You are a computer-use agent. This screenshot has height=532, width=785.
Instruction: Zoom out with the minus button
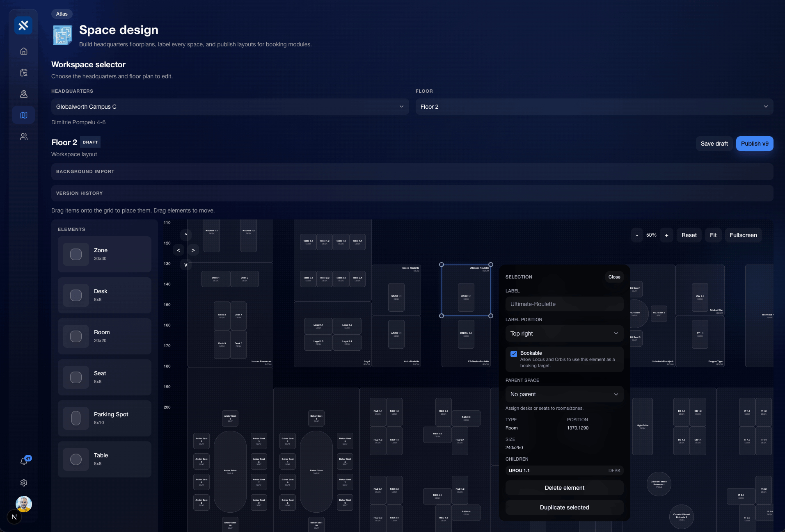pos(637,235)
